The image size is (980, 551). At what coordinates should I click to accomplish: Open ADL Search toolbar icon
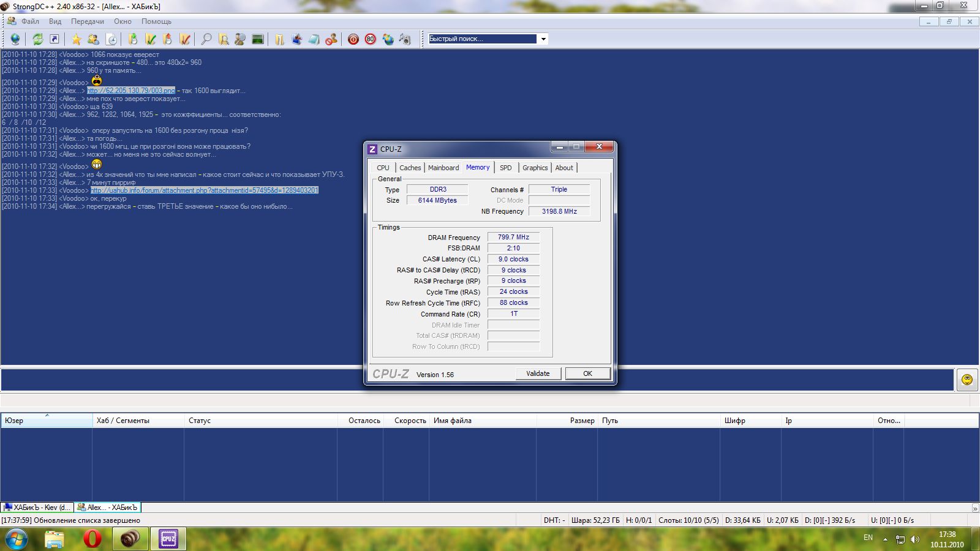coord(224,39)
